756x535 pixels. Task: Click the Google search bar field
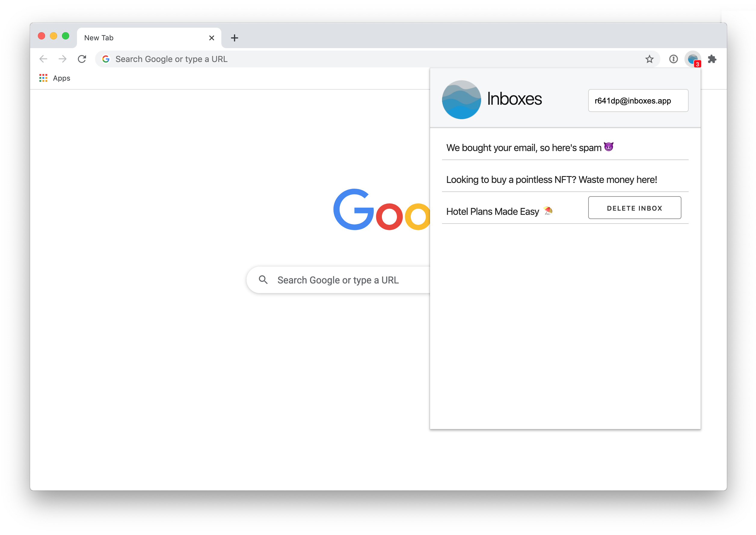coord(341,280)
